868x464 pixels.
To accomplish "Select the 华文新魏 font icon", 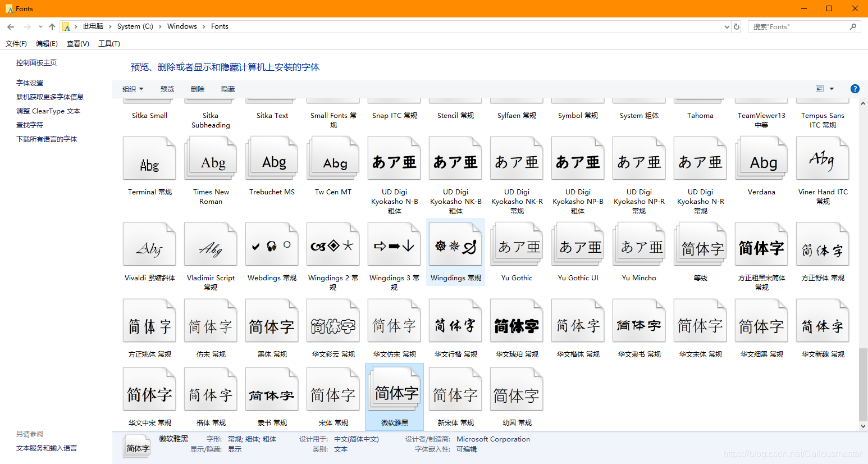I will pyautogui.click(x=823, y=321).
